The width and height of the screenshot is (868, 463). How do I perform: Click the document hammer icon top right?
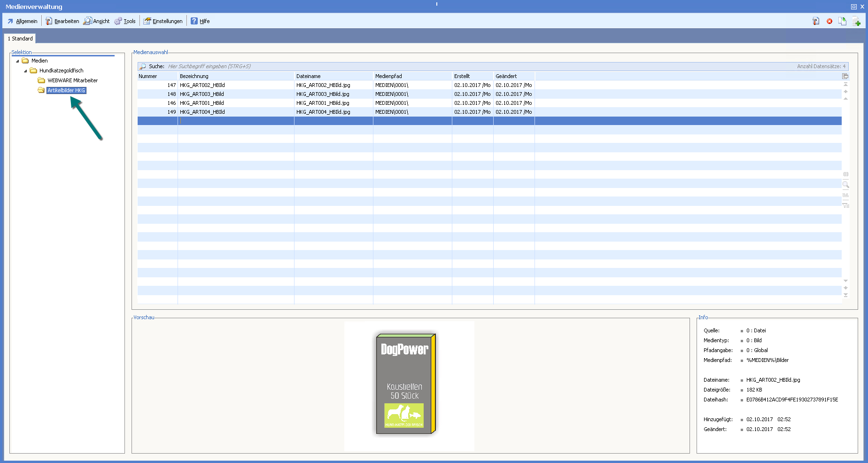click(x=816, y=21)
